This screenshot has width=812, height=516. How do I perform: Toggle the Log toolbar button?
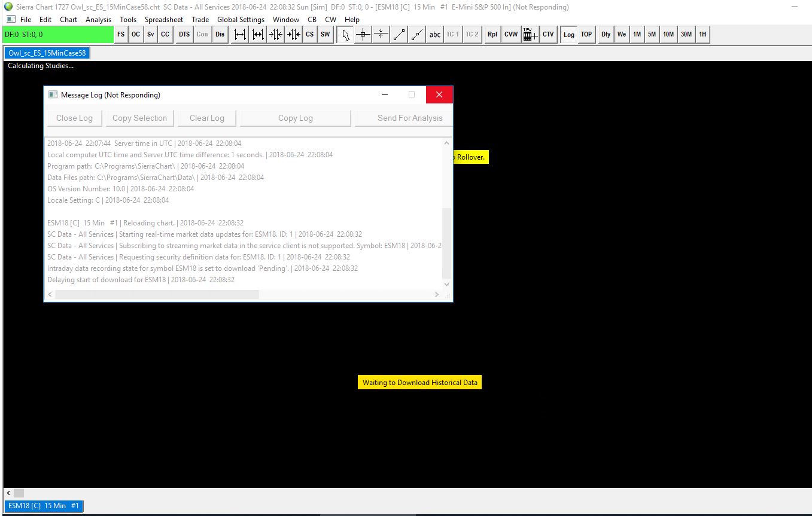568,35
